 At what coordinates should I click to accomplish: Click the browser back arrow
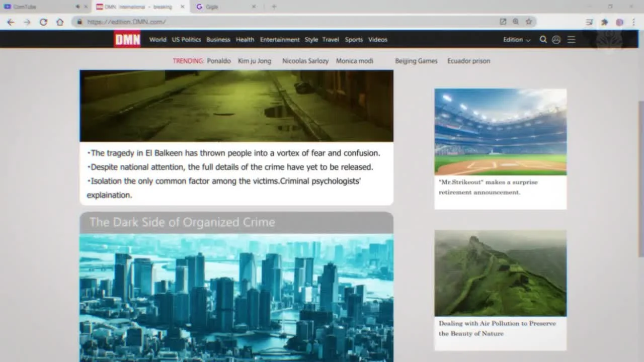[x=11, y=22]
